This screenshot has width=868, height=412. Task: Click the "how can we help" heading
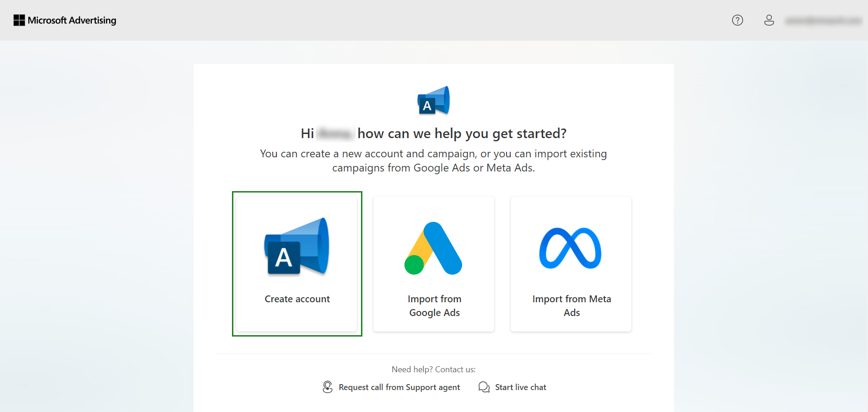click(x=462, y=134)
